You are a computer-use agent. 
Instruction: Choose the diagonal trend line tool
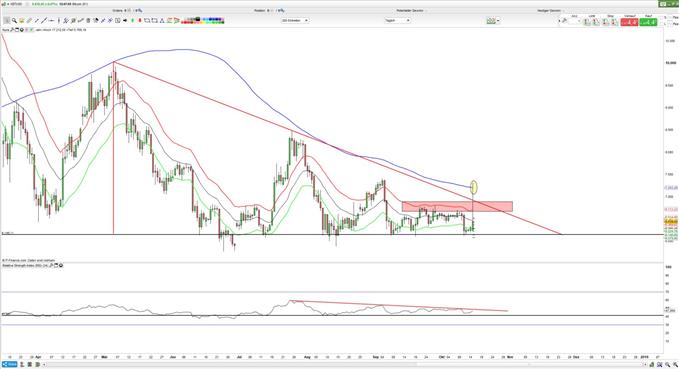pos(44,20)
